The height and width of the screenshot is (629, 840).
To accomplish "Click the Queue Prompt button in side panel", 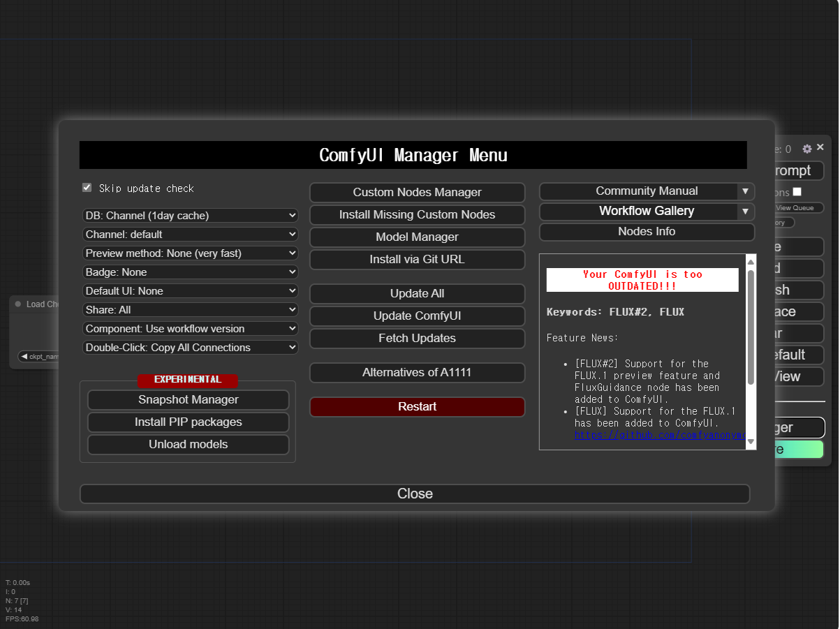I will (799, 171).
